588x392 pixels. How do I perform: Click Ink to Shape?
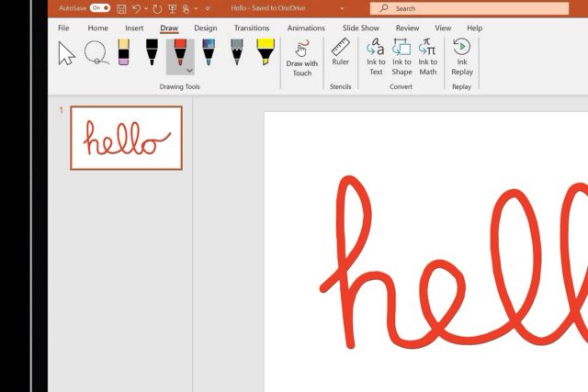tap(401, 56)
